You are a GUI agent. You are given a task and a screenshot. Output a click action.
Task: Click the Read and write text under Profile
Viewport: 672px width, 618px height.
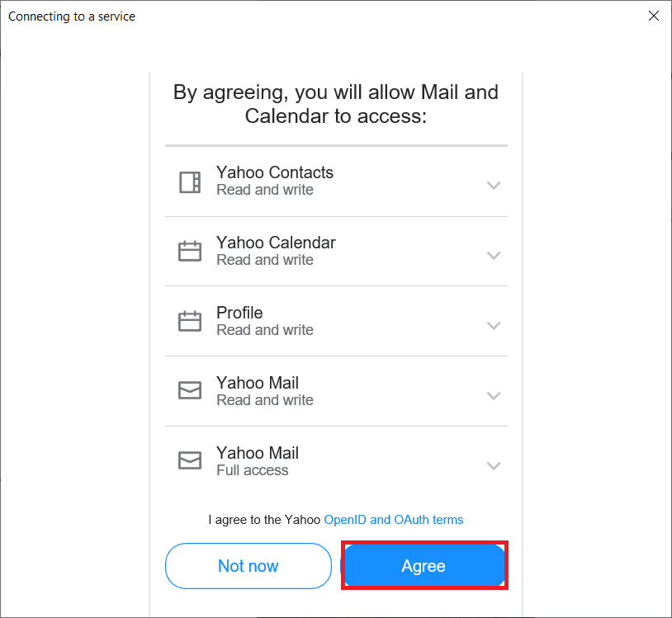(x=264, y=328)
